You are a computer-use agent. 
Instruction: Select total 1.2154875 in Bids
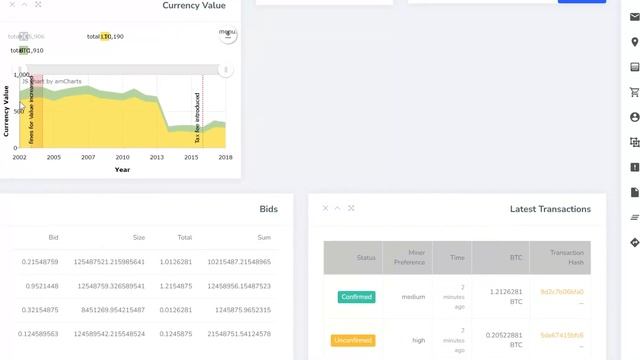[176, 286]
